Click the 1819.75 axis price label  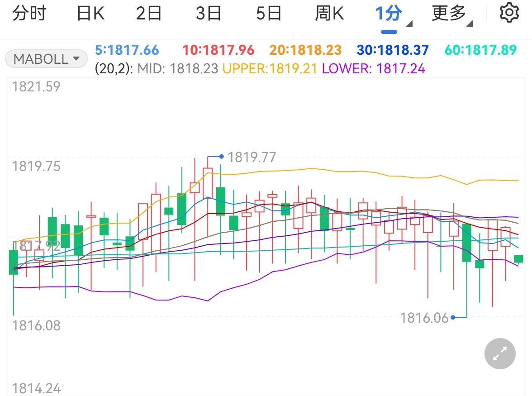click(36, 167)
